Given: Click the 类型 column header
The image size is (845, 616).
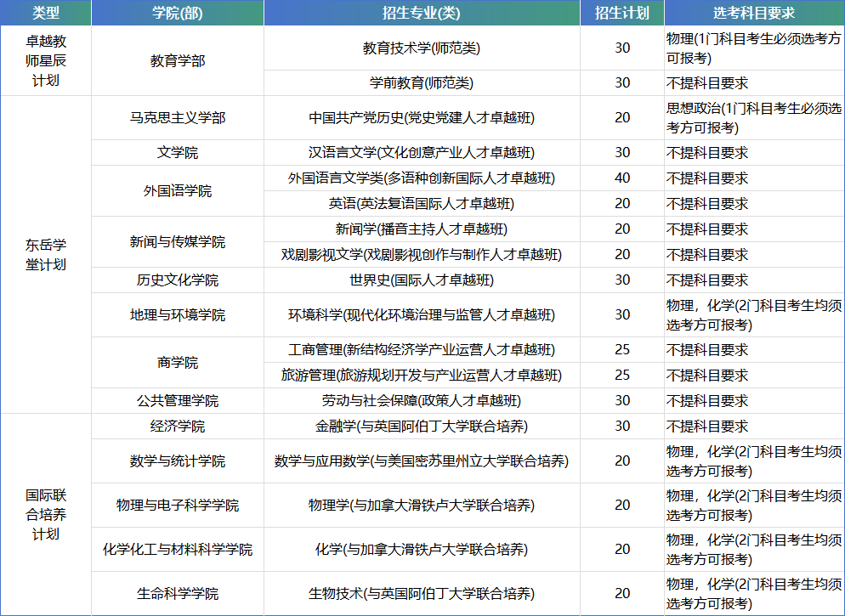Looking at the screenshot, I should pyautogui.click(x=44, y=11).
